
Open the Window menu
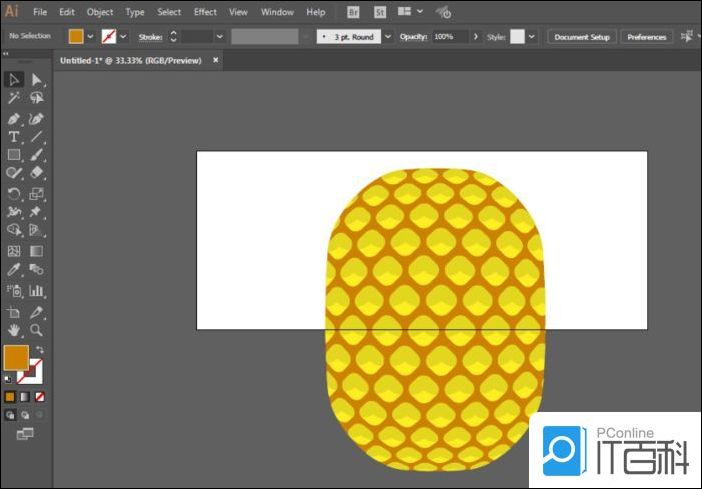click(x=277, y=12)
